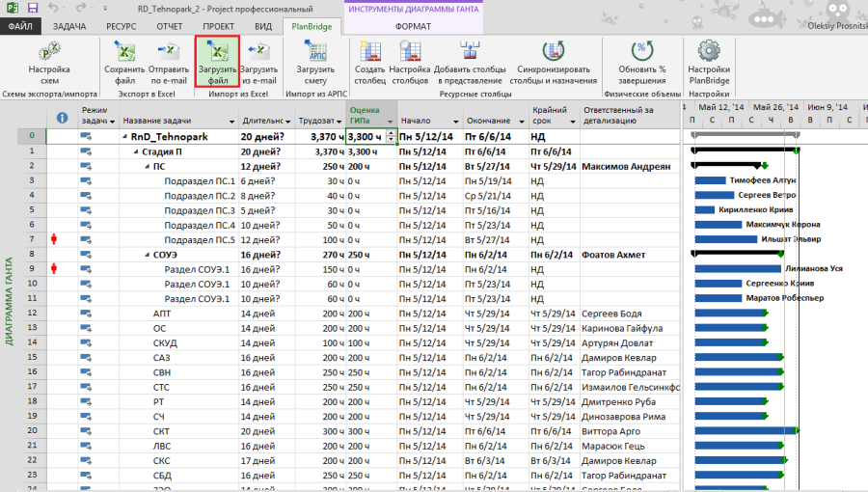Switch to the РЕСУРС ribbon tab
This screenshot has width=868, height=492.
click(122, 26)
